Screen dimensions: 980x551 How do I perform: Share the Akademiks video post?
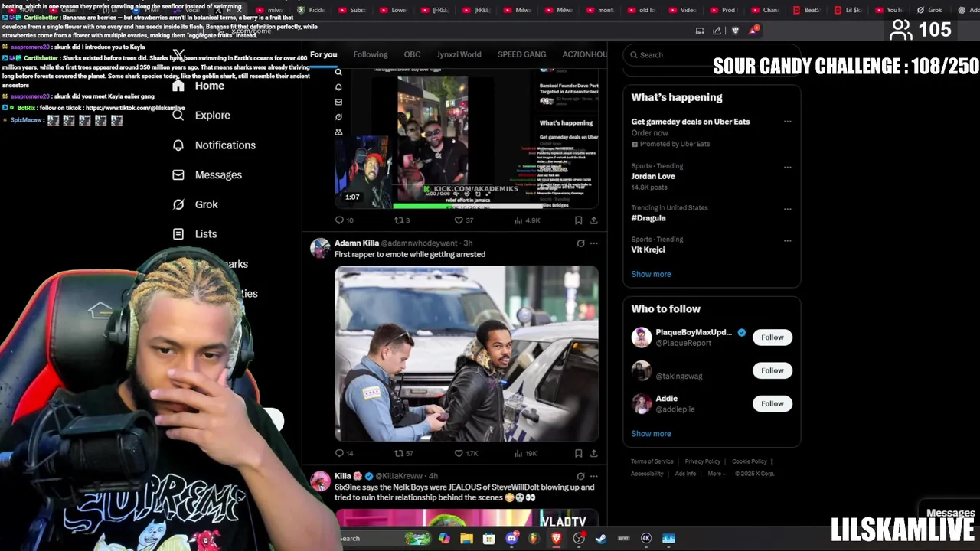coord(593,220)
